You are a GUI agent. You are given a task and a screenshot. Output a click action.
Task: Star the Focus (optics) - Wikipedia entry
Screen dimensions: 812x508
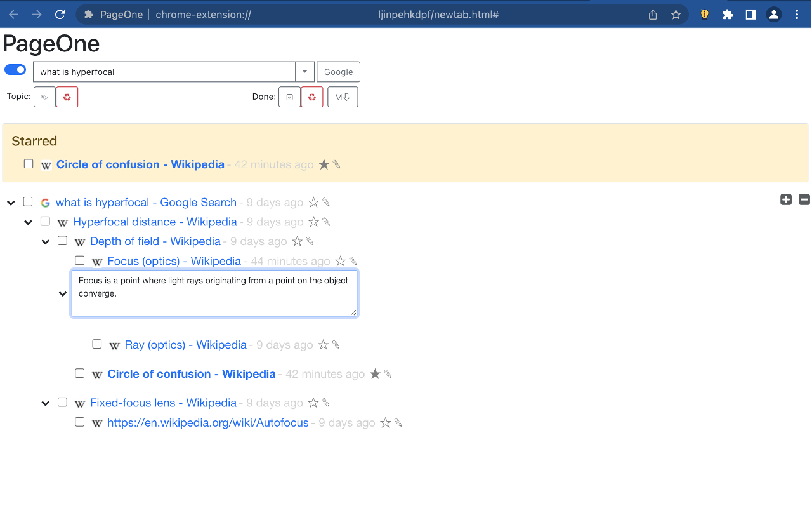341,261
